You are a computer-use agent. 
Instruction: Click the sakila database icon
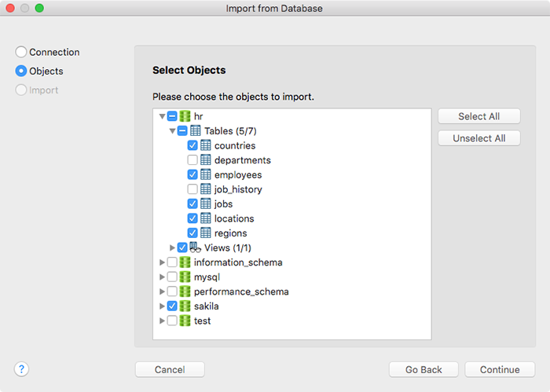185,306
